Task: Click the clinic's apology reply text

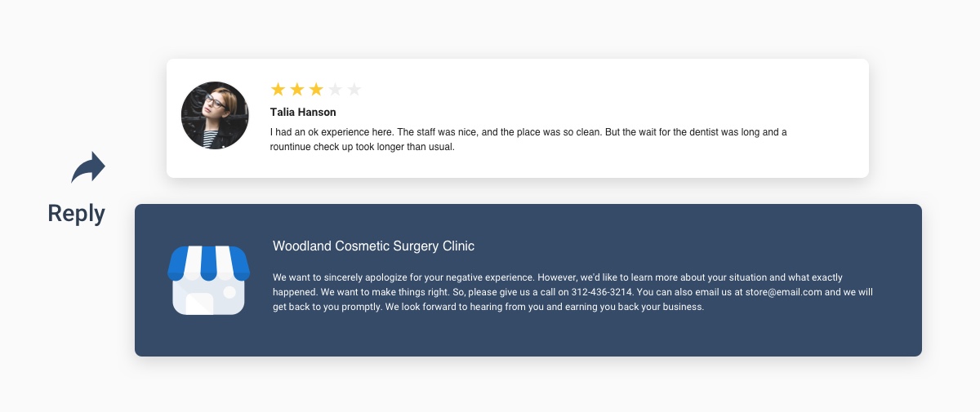Action: (572, 292)
